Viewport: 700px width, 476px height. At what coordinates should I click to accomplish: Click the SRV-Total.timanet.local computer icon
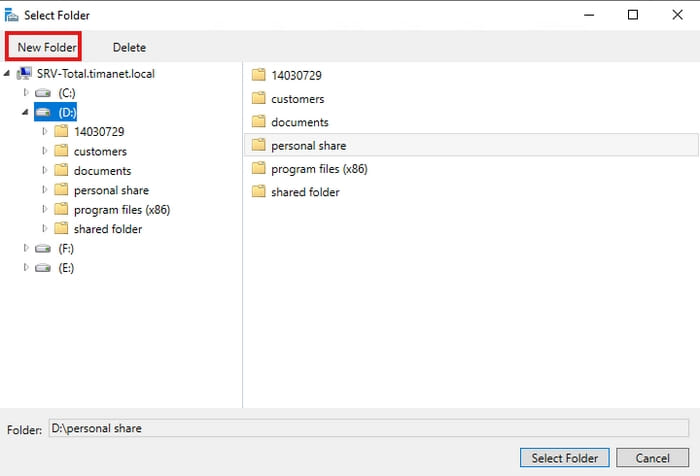(x=24, y=74)
